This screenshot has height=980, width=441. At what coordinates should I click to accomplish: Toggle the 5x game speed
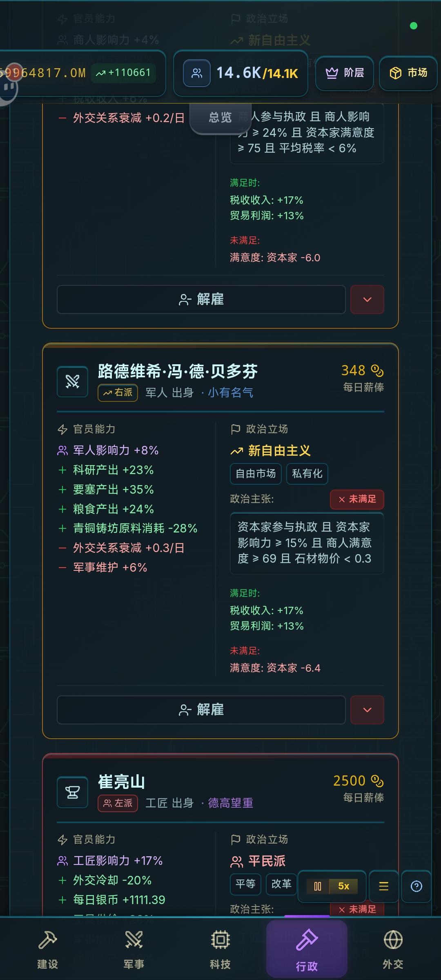point(343,886)
